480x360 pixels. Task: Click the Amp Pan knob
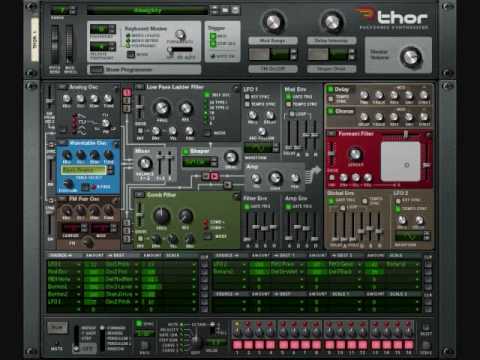point(295,178)
